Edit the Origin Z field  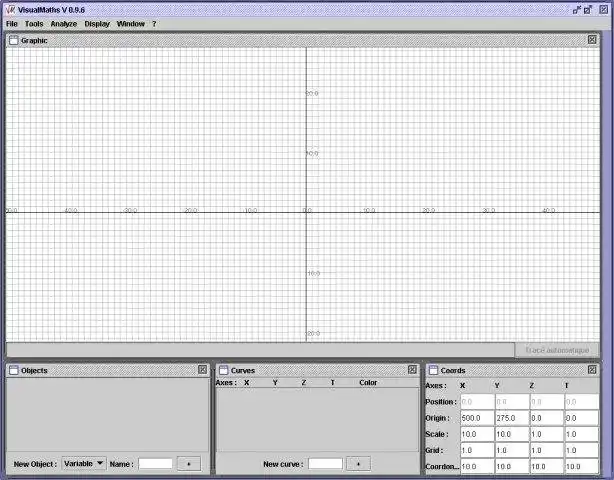point(547,418)
